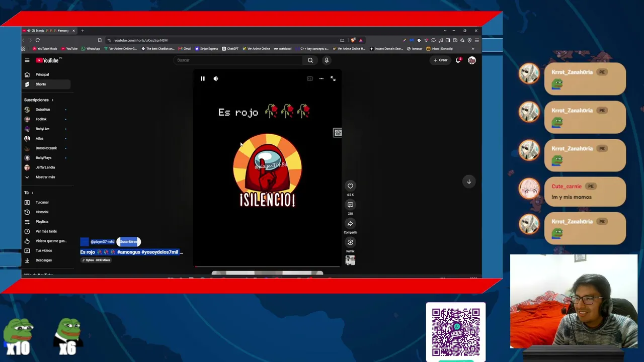Open the YouTube guide hamburger menu
Screen dimensions: 644x362
tap(27, 60)
